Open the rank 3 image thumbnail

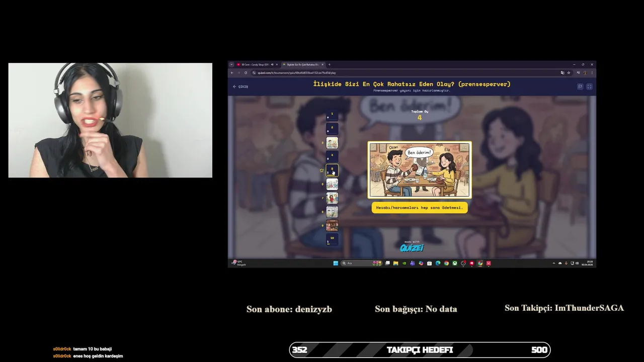[x=332, y=143]
